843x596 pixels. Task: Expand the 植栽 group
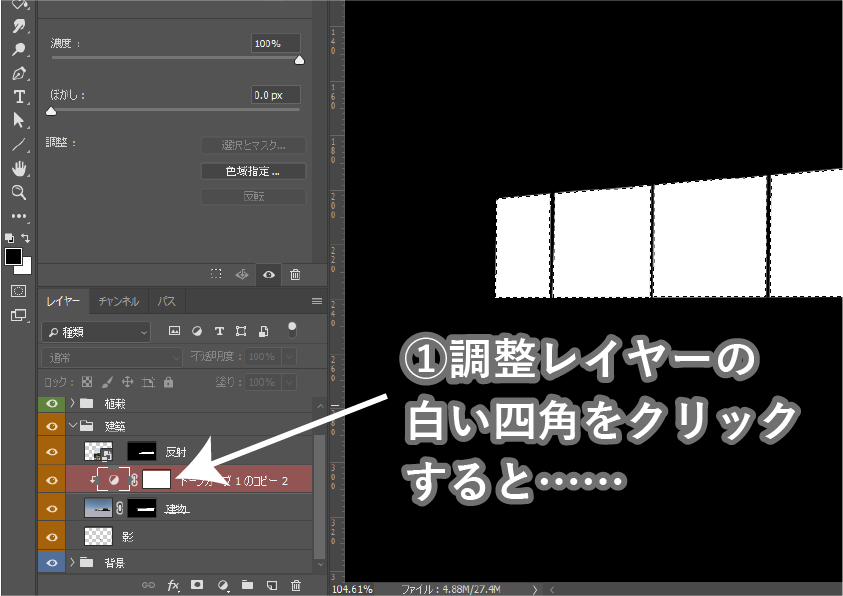[73, 403]
